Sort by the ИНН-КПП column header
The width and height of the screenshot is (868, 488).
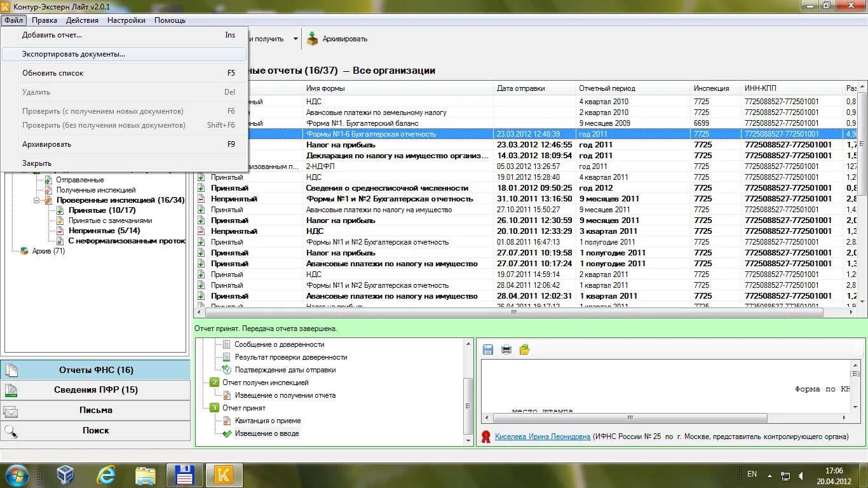[792, 88]
